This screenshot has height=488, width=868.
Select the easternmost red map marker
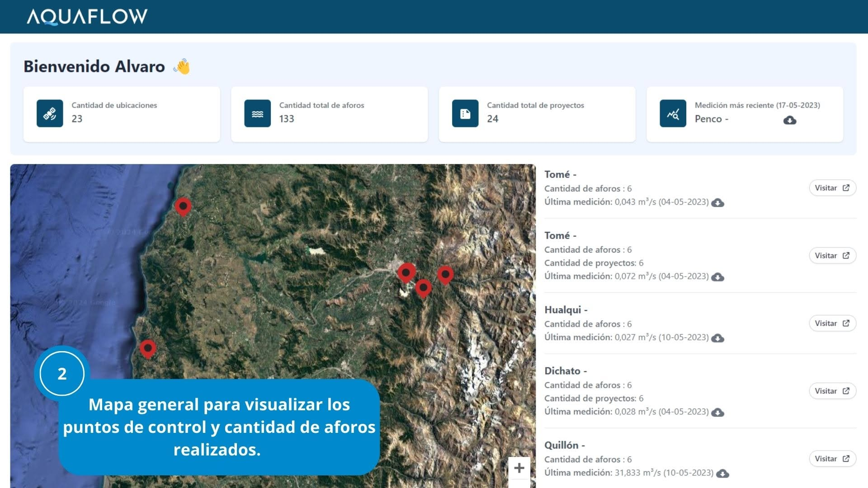[445, 275]
